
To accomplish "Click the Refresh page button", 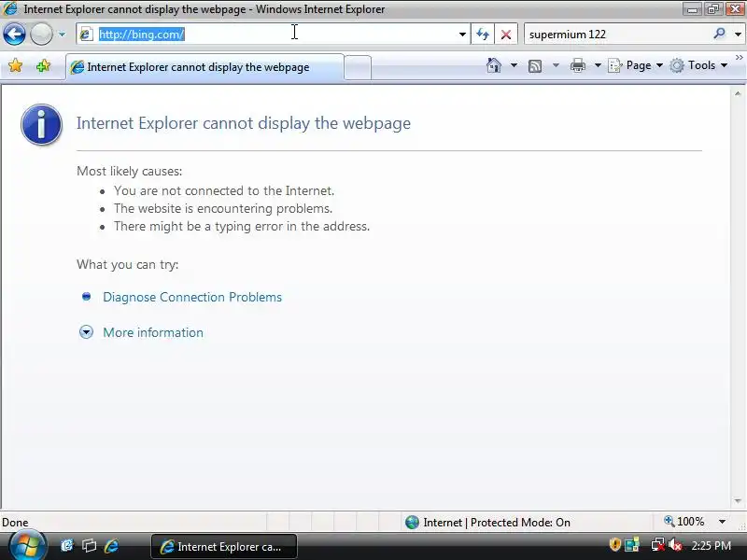I will click(x=483, y=35).
